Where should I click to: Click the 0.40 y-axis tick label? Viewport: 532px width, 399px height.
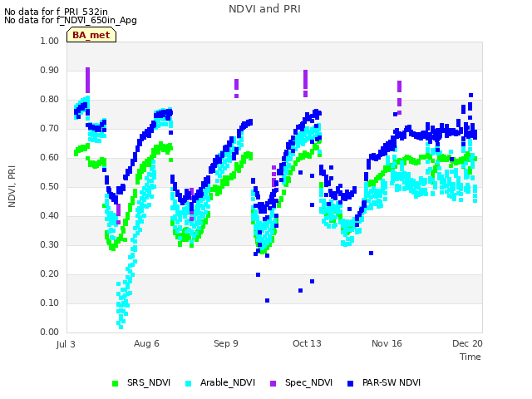click(50, 216)
